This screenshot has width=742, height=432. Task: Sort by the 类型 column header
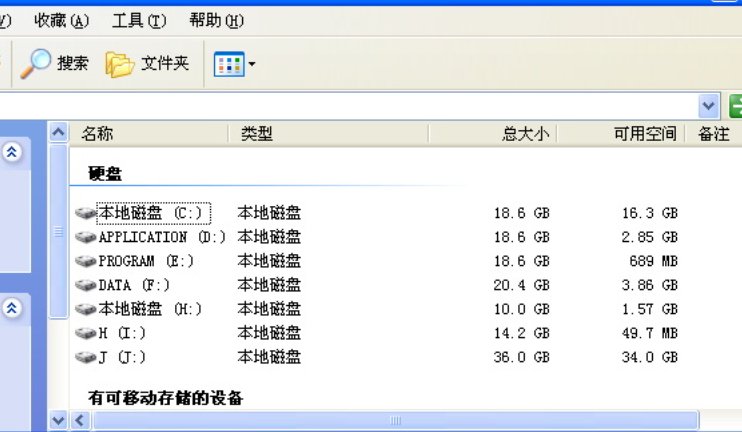tap(328, 134)
